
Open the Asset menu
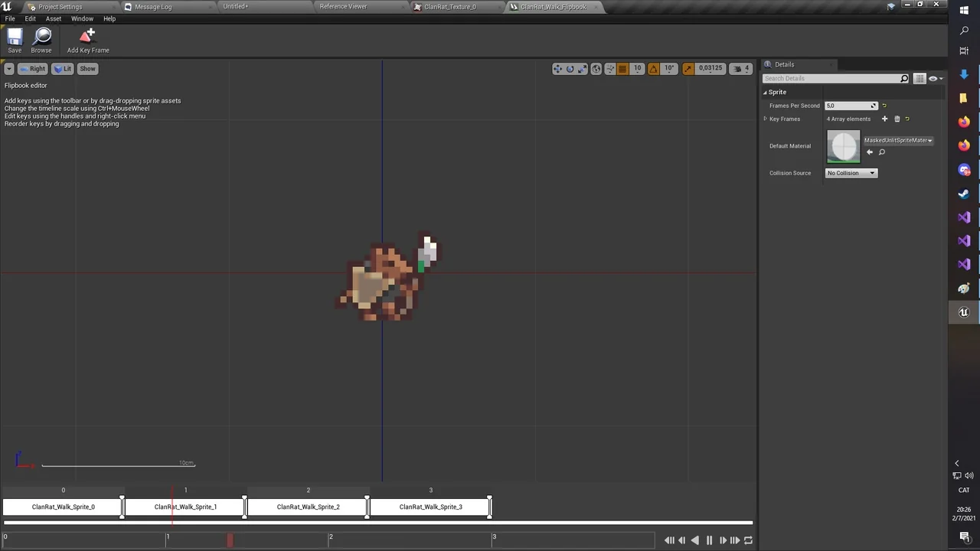[x=53, y=18]
